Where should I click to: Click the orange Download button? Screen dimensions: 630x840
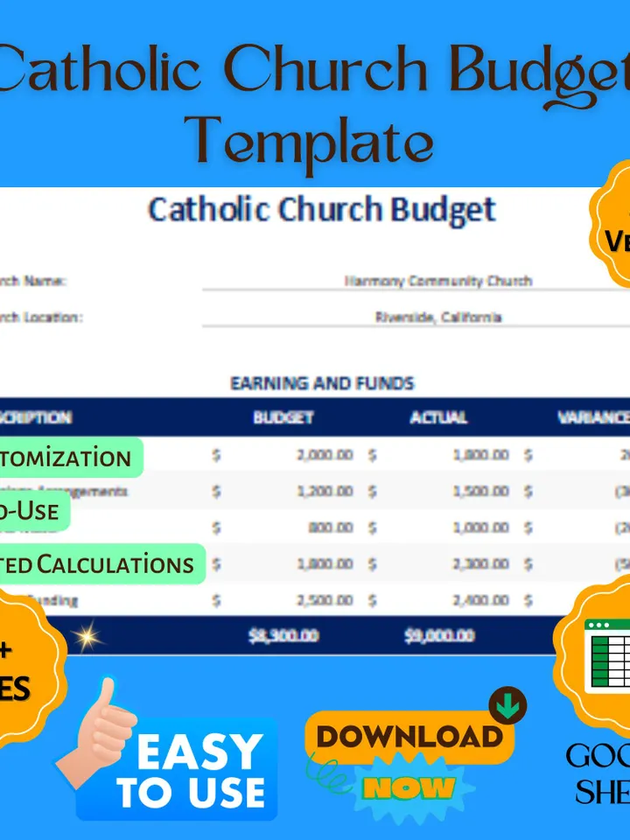409,737
